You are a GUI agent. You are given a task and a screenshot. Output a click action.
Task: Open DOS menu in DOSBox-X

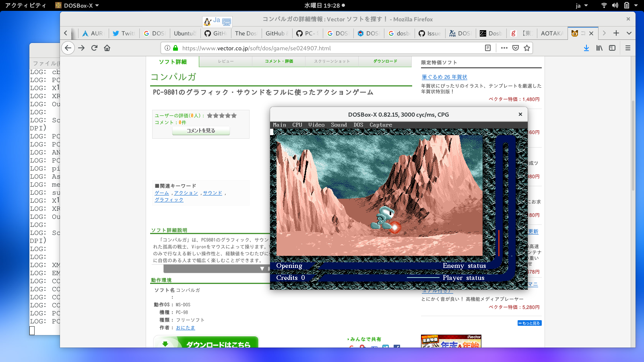358,125
